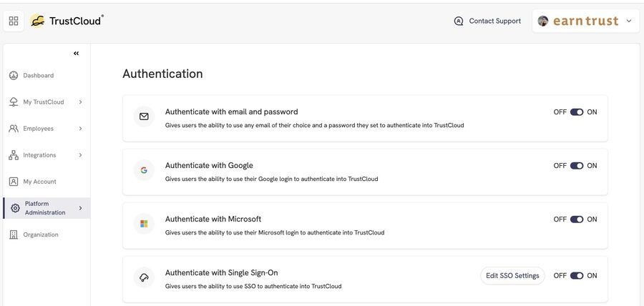Image resolution: width=644 pixels, height=306 pixels.
Task: Collapse the sidebar with double chevron
Action: [77, 54]
